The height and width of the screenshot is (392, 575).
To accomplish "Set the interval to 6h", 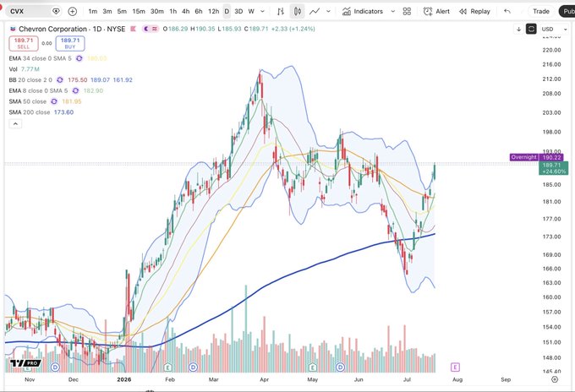I will click(x=199, y=11).
